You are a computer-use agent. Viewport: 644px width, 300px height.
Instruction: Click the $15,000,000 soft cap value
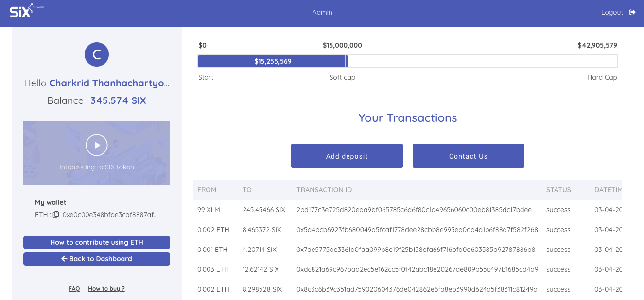pos(342,45)
